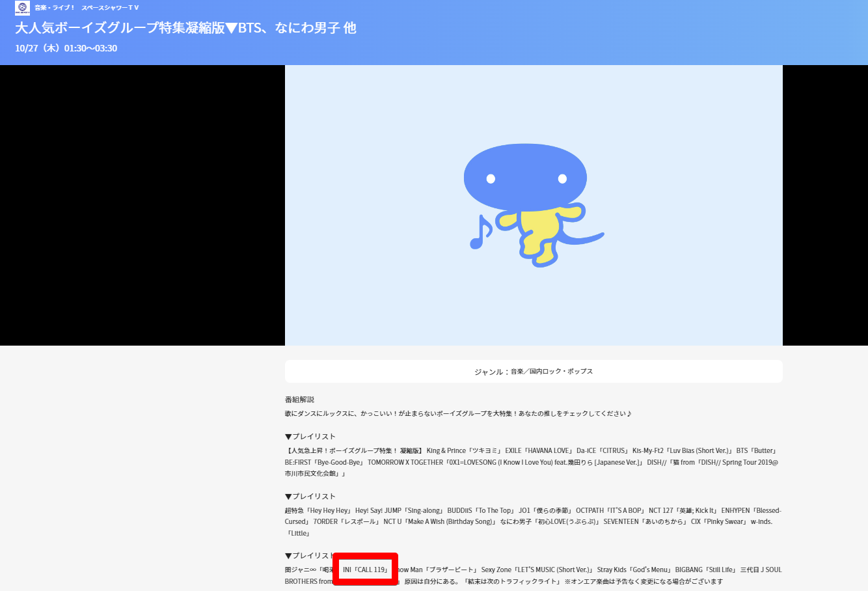Click the プレイリスト heading above King & Prince
Screen dimensions: 868x591
click(x=310, y=437)
